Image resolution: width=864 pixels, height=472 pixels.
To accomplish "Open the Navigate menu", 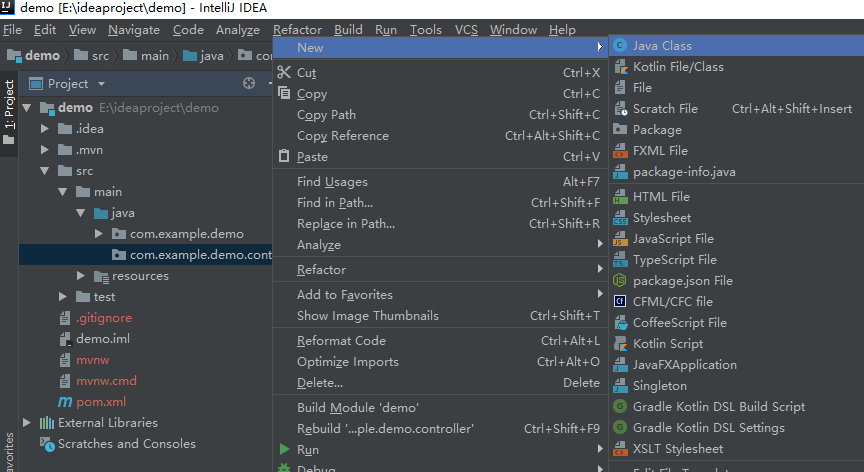I will pos(134,30).
